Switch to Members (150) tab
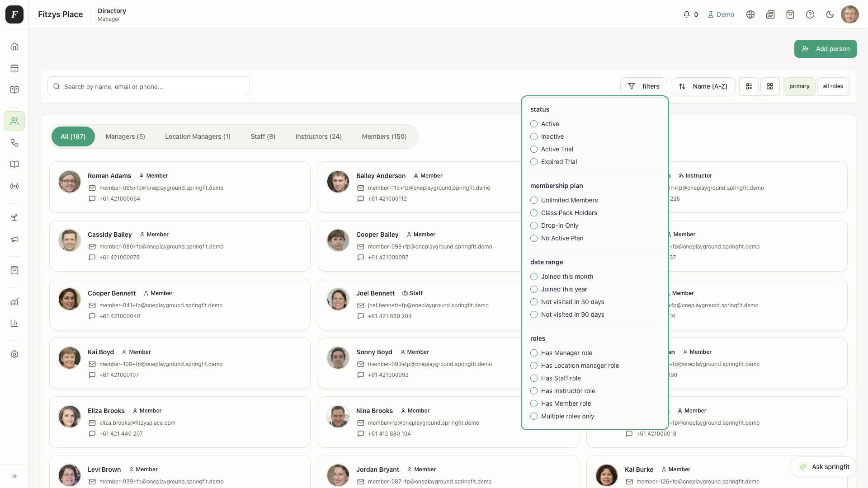This screenshot has width=868, height=488. pyautogui.click(x=384, y=136)
